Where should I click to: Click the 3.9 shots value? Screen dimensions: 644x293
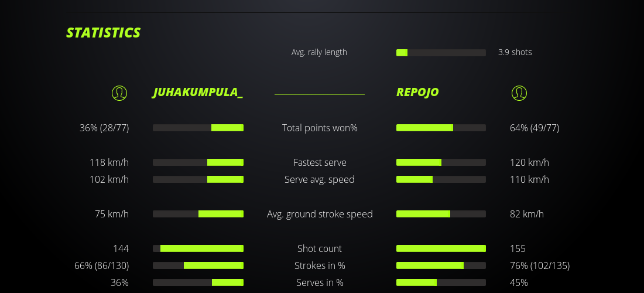coord(515,52)
